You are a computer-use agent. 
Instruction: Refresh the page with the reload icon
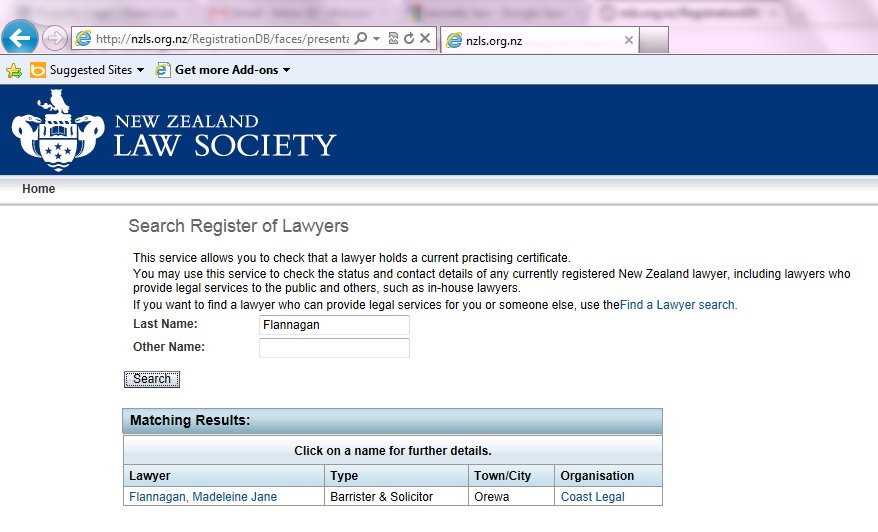(x=409, y=38)
